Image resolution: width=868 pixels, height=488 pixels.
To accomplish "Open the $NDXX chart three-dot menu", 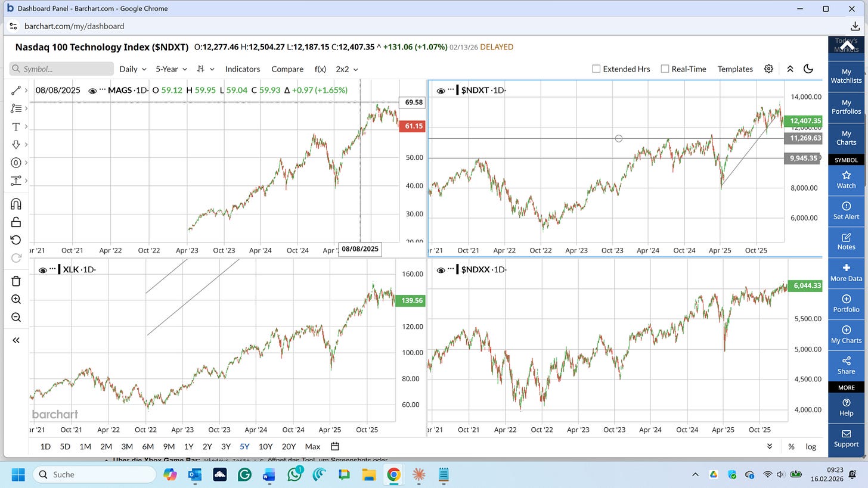I will pos(451,269).
